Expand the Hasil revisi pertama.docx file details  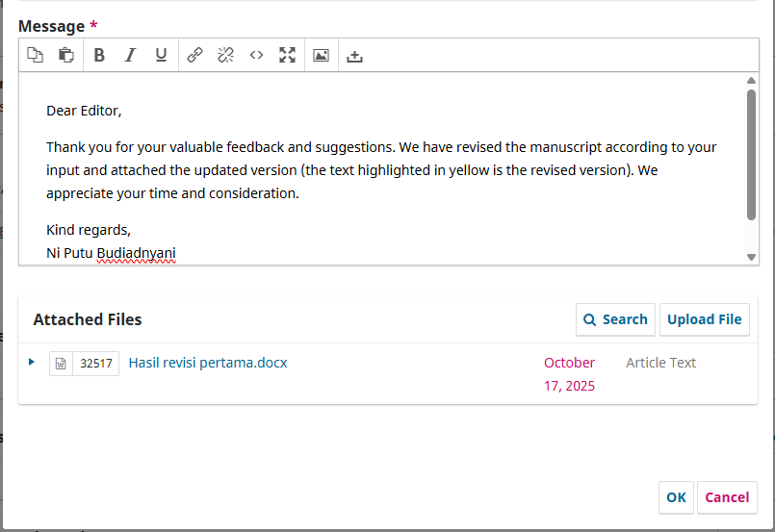pyautogui.click(x=32, y=363)
